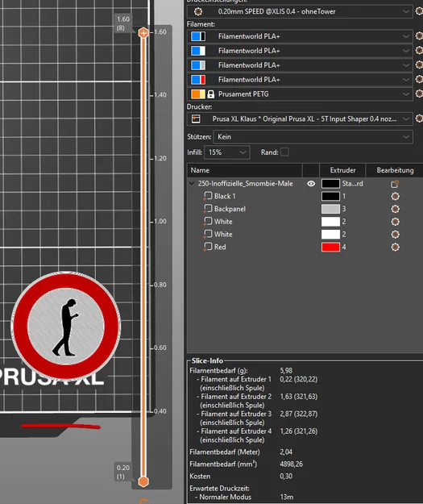This screenshot has height=504, width=423.
Task: Open the settings gear for the Black 1 part
Action: click(x=396, y=196)
